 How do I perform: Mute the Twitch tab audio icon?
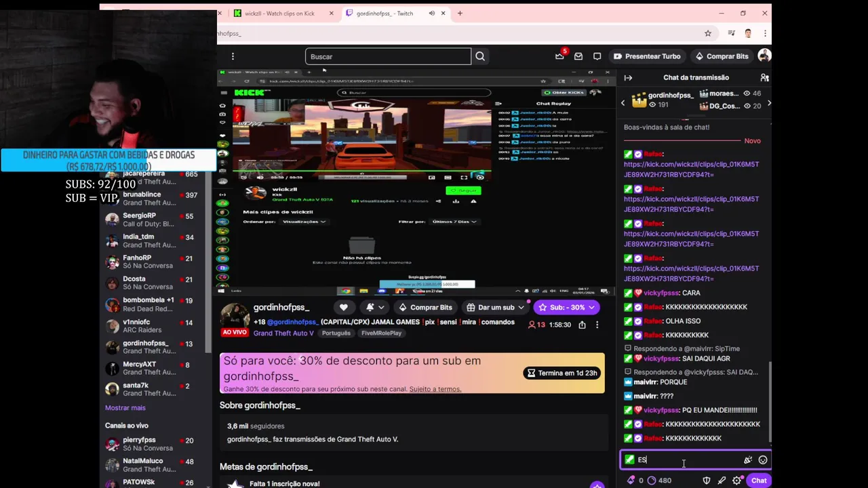point(431,14)
